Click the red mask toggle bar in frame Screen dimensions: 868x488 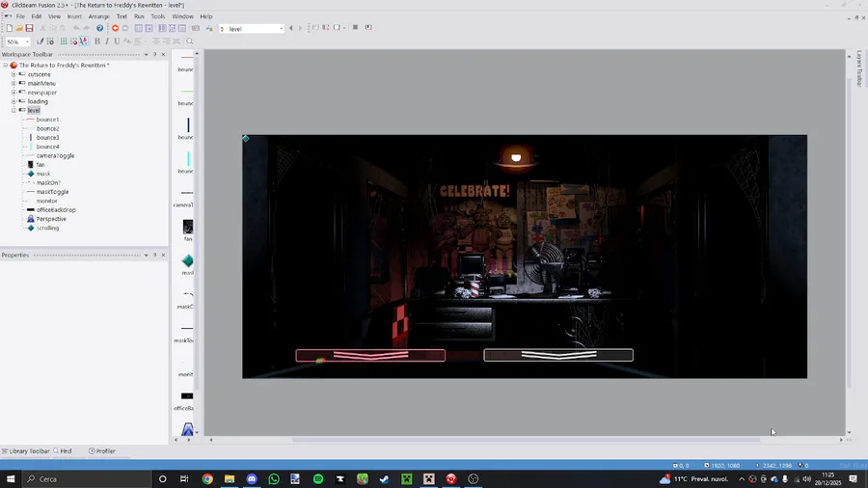point(370,355)
